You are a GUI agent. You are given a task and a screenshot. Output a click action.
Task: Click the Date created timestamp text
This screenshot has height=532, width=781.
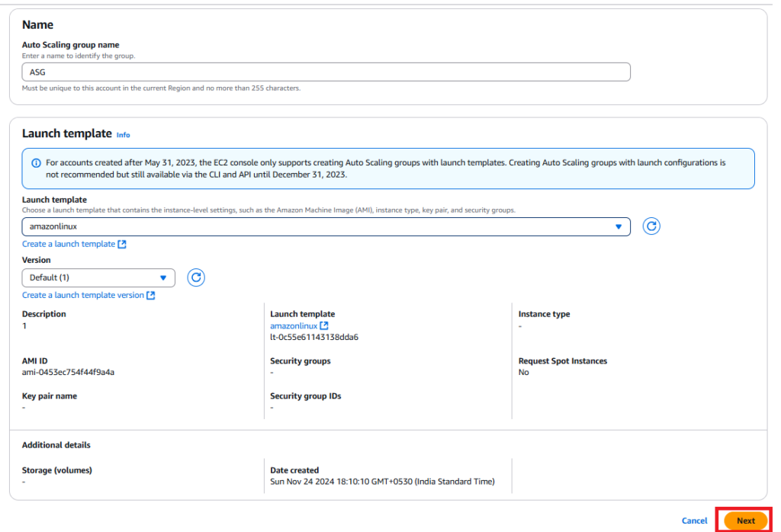[382, 482]
